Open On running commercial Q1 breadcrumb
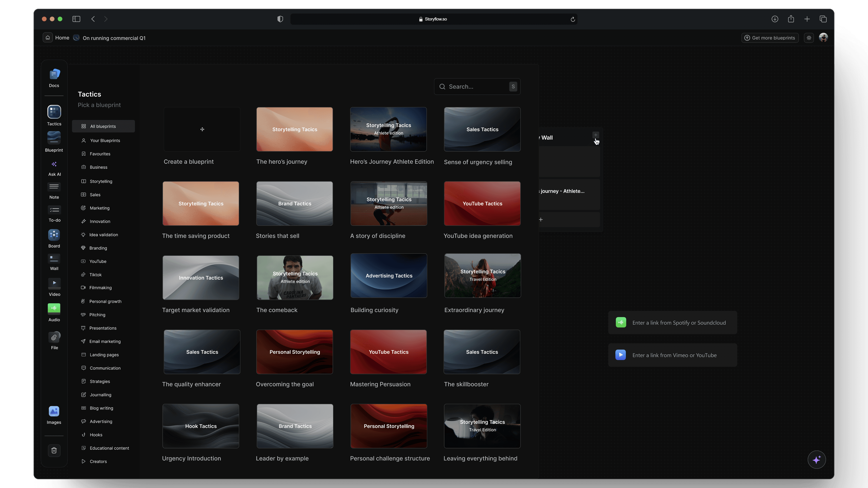 point(114,38)
